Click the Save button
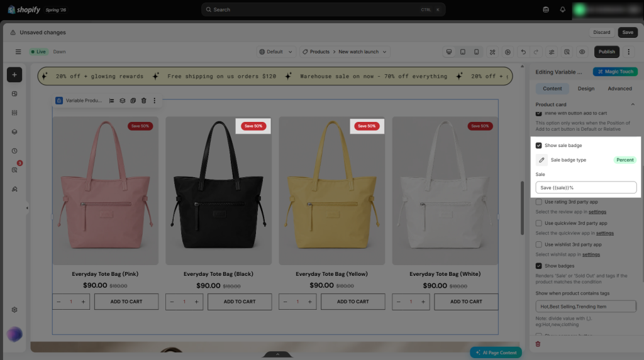The width and height of the screenshot is (644, 360). (628, 33)
